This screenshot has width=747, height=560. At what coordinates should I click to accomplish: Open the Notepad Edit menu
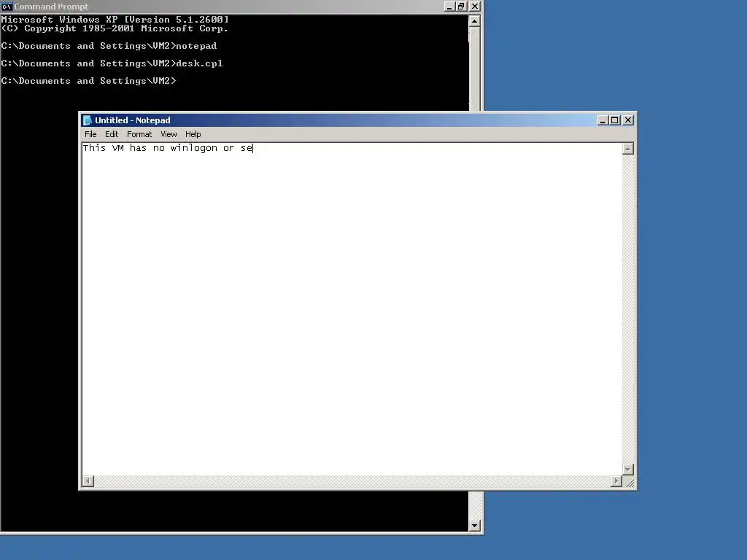click(x=112, y=134)
